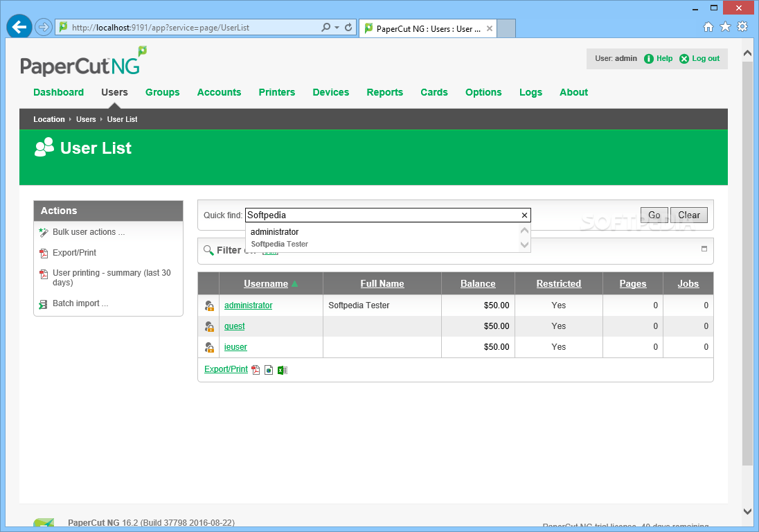Open the Printers tab
This screenshot has width=759, height=532.
[x=277, y=92]
